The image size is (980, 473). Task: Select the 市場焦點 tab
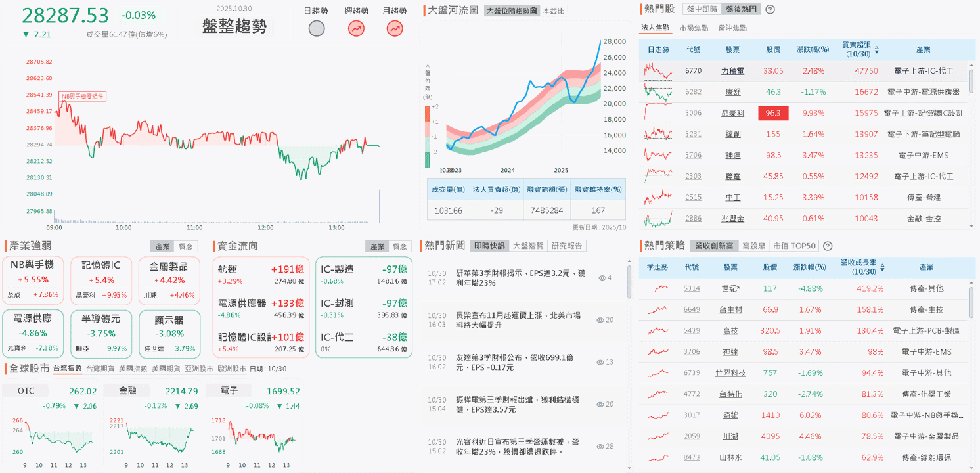pos(694,28)
